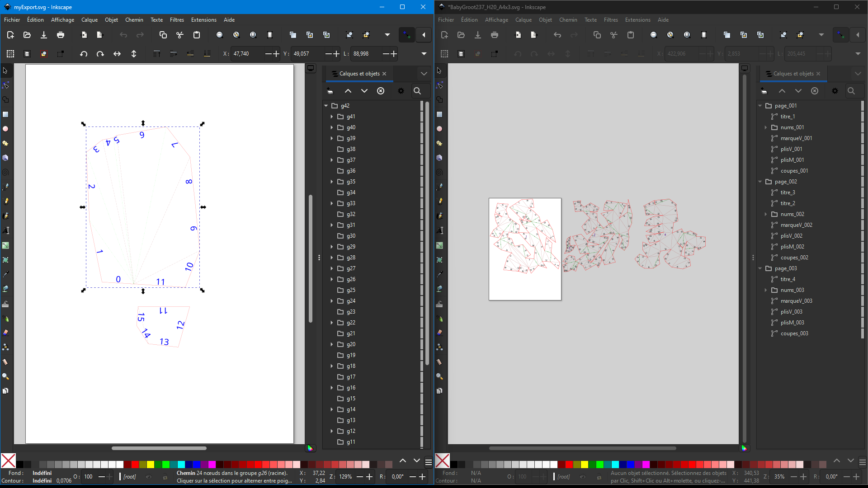Screen dimensions: 868x488
Task: Open Calque menu in BabyGroot window
Action: pos(524,20)
